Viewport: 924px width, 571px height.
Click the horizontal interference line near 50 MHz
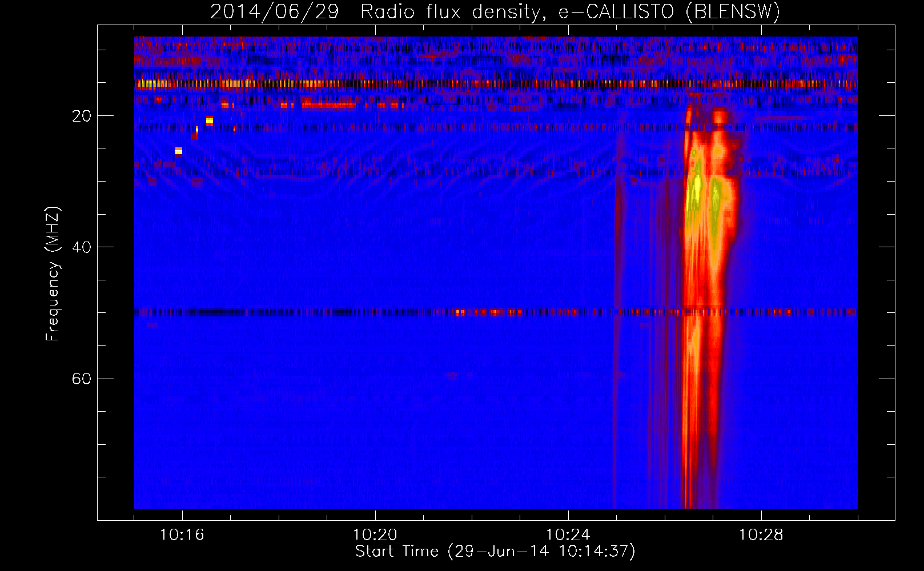(496, 312)
